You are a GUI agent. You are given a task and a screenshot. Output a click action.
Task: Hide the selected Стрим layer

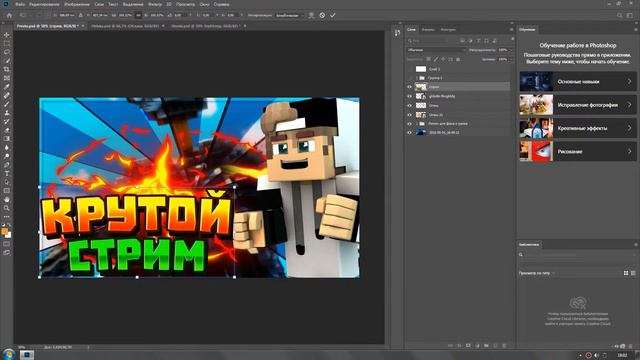pyautogui.click(x=409, y=87)
